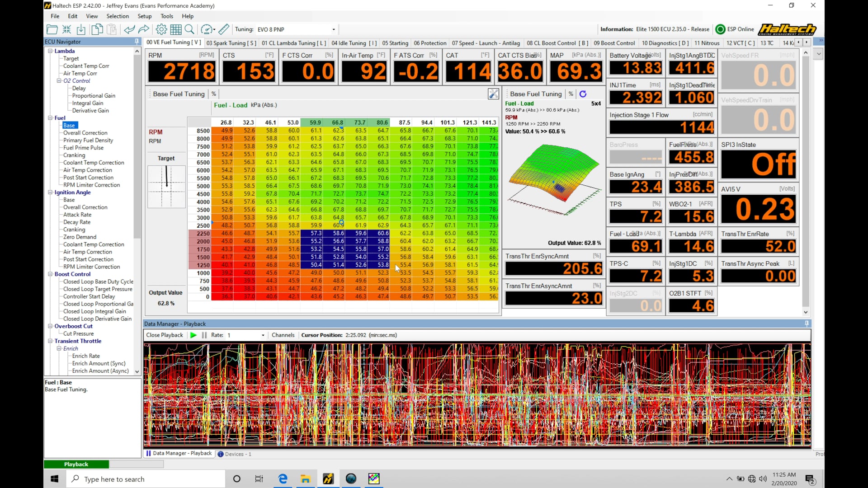The height and width of the screenshot is (488, 868).
Task: Click the Close Playback button
Action: (x=164, y=335)
